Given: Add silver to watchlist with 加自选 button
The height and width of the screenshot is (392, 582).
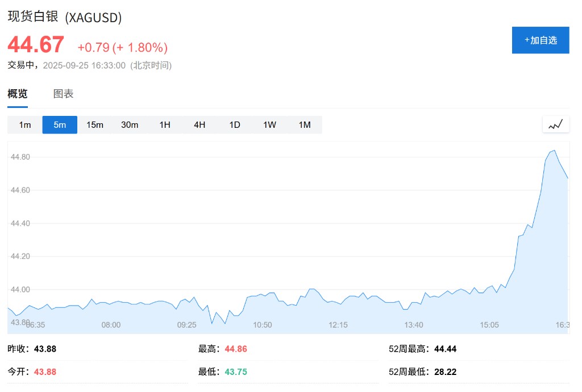Looking at the screenshot, I should click(x=540, y=40).
